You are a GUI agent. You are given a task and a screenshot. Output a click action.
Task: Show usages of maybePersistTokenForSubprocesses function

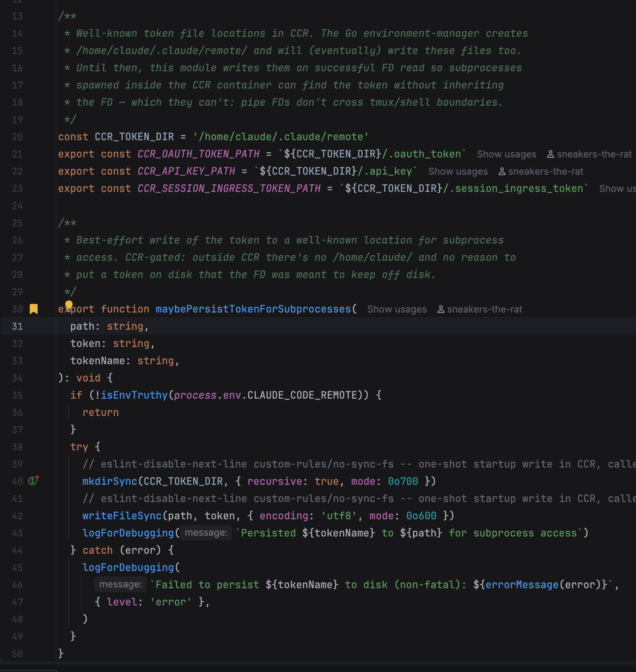click(x=397, y=309)
